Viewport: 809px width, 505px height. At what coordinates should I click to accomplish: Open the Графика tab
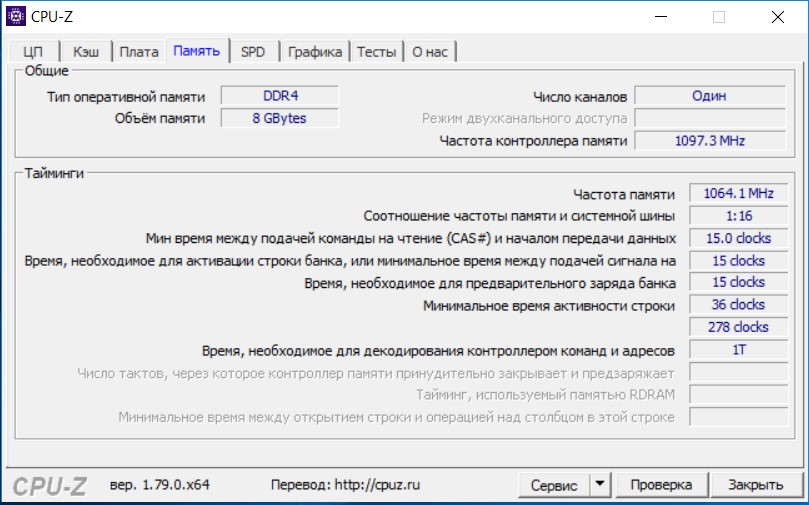315,52
